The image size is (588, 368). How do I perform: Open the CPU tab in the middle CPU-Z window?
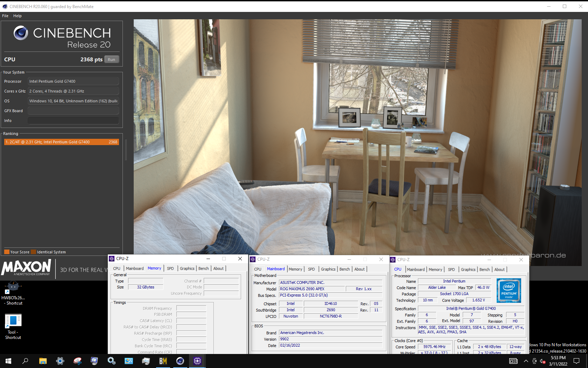point(258,269)
